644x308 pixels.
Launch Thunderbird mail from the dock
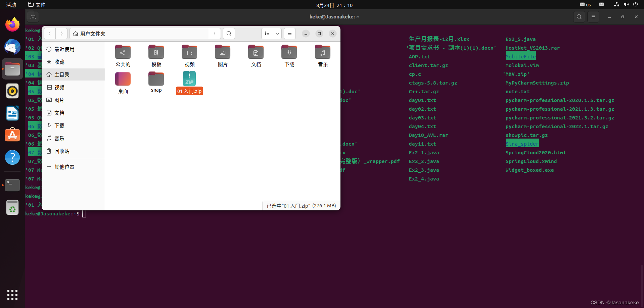[x=12, y=47]
